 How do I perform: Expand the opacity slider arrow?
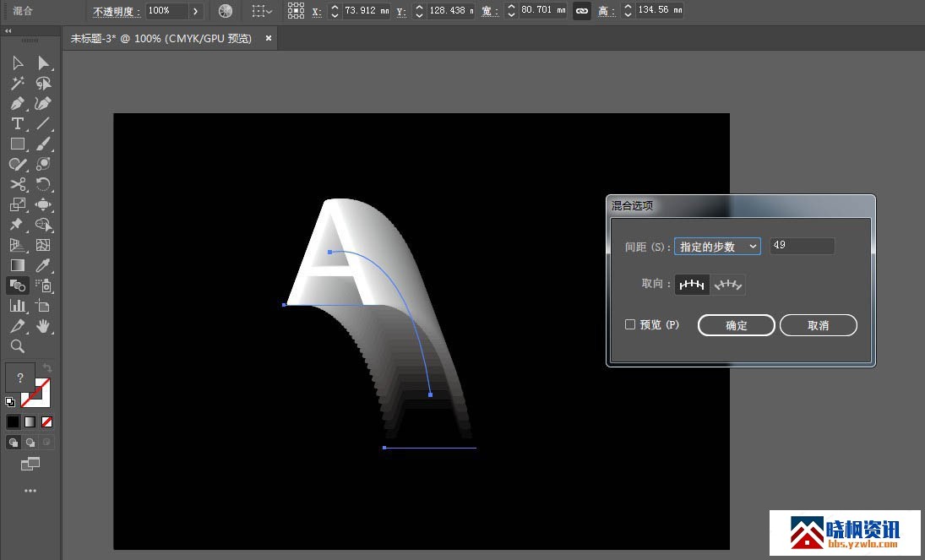196,11
